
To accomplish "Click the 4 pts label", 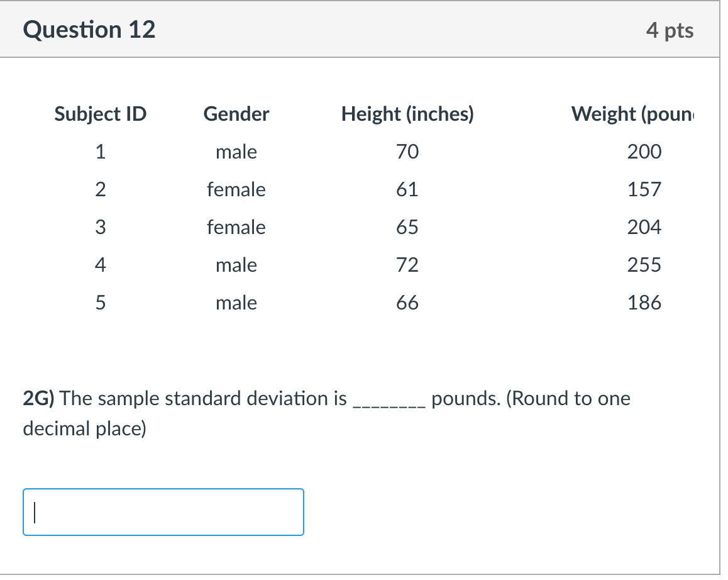I will click(x=670, y=30).
